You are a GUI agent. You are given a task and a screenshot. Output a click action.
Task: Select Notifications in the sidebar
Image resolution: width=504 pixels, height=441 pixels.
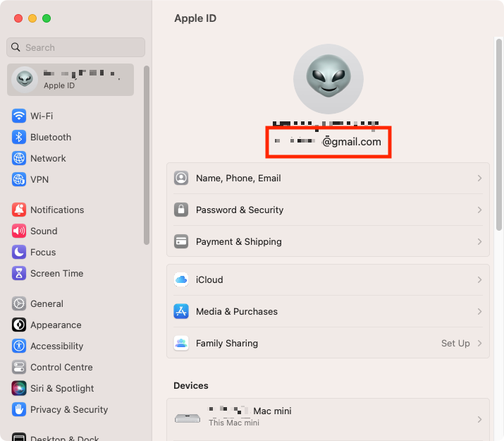[57, 210]
